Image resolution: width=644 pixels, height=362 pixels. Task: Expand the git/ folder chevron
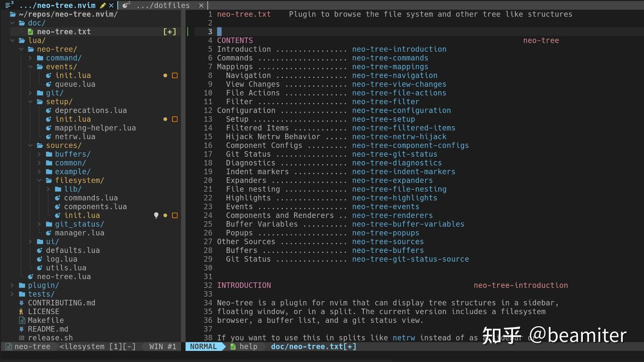pyautogui.click(x=30, y=93)
